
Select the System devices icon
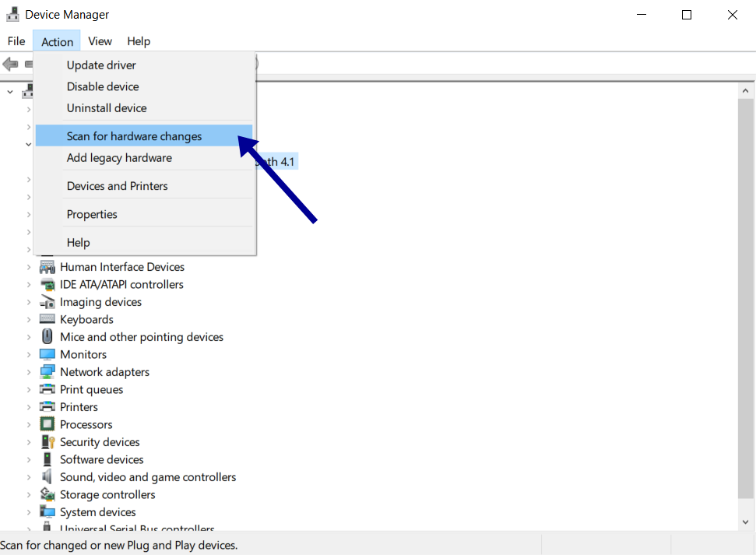tap(47, 511)
